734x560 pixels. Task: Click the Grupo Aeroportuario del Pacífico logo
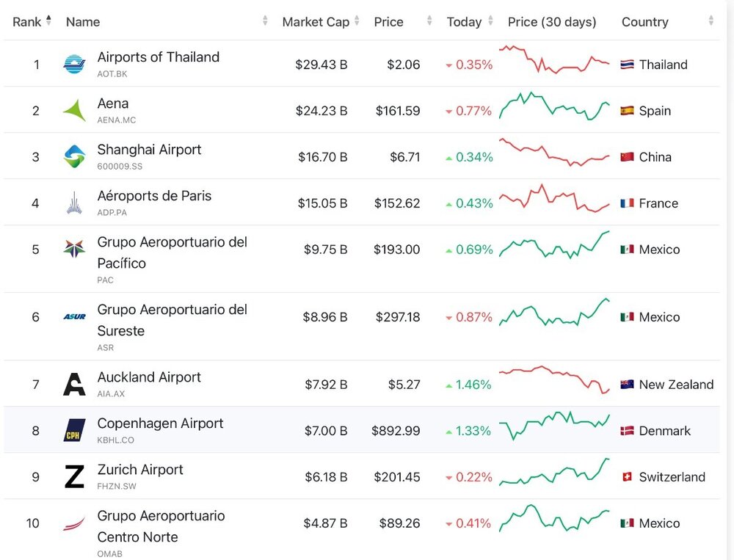(x=74, y=249)
